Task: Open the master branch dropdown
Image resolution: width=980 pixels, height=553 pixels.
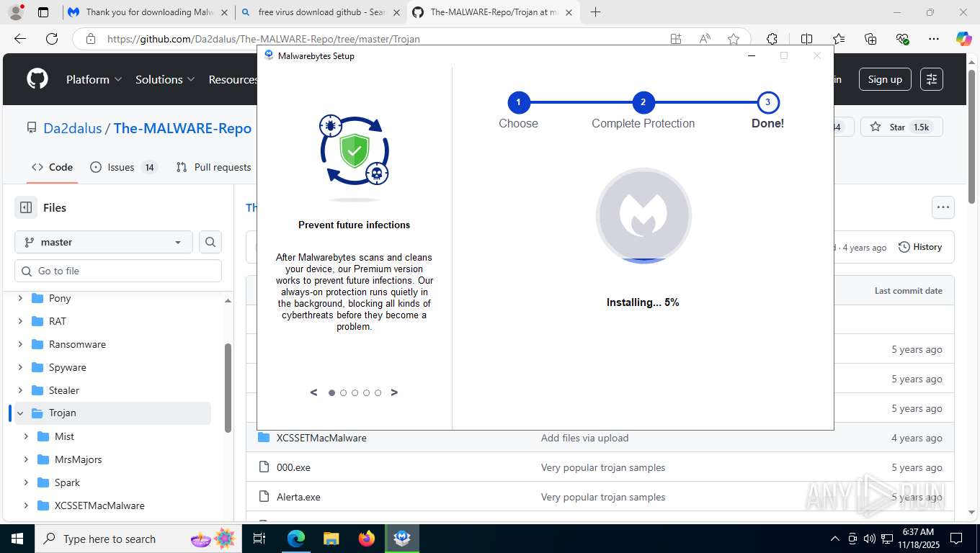Action: click(x=104, y=242)
